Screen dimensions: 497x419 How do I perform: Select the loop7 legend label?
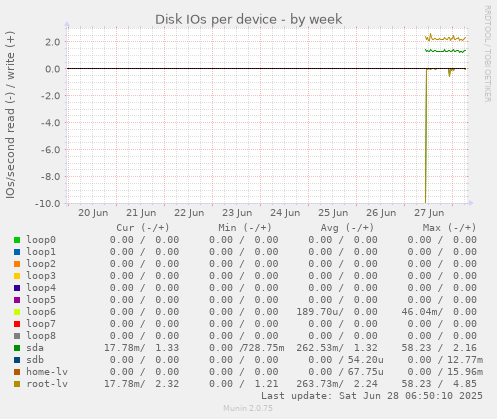point(41,324)
